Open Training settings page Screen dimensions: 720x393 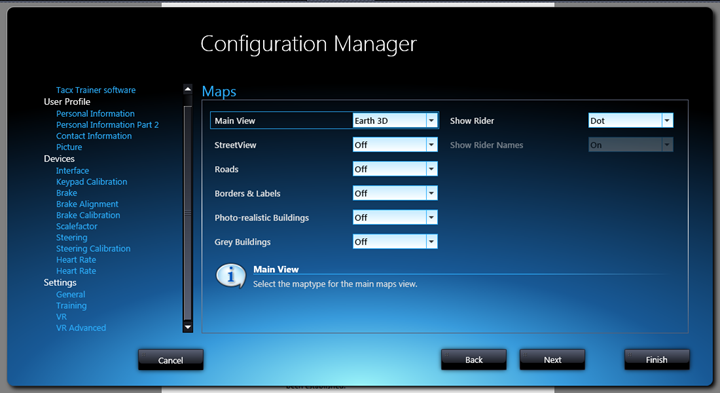pyautogui.click(x=71, y=306)
